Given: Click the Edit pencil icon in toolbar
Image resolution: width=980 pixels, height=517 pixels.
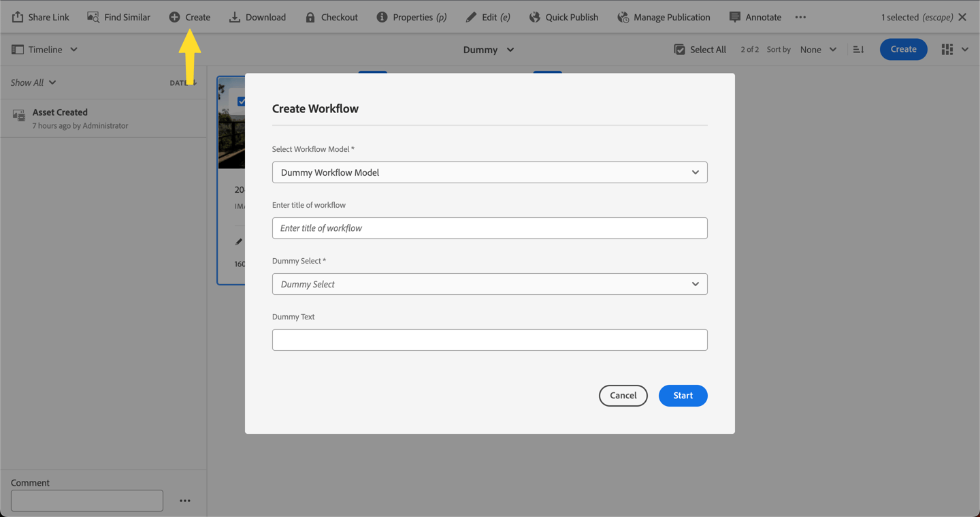Looking at the screenshot, I should (x=471, y=17).
